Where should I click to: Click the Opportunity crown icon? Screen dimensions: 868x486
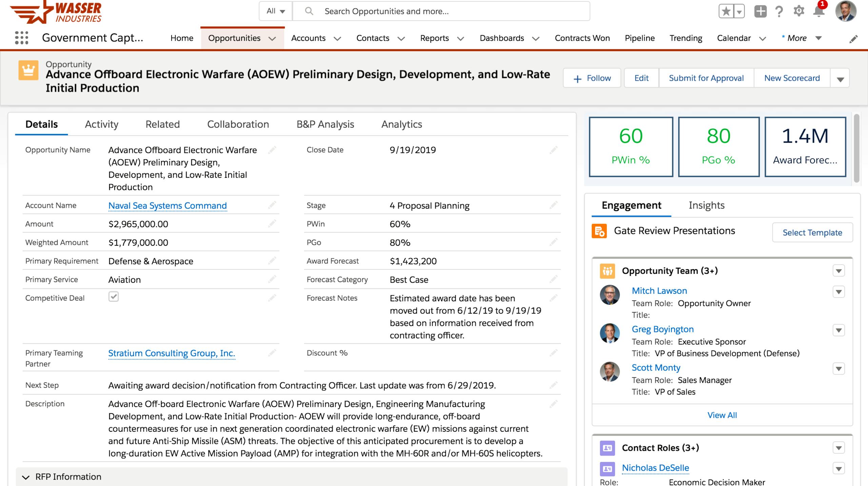(x=28, y=70)
